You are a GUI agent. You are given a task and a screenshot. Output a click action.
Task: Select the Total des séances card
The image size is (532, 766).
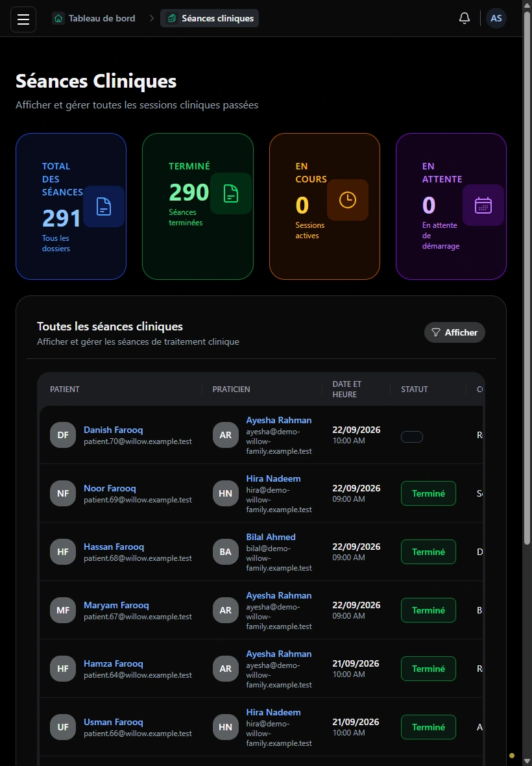(x=71, y=206)
